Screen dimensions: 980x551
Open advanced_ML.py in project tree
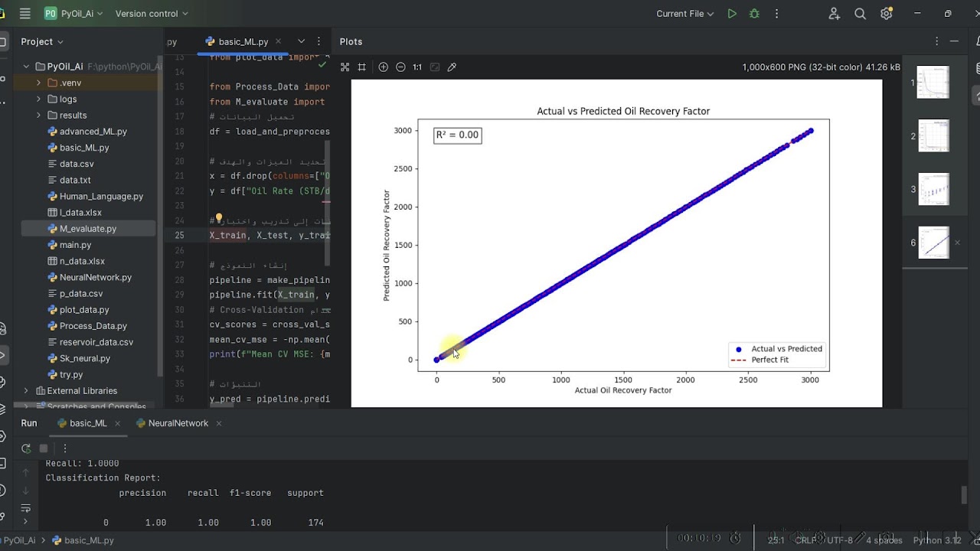(x=93, y=132)
